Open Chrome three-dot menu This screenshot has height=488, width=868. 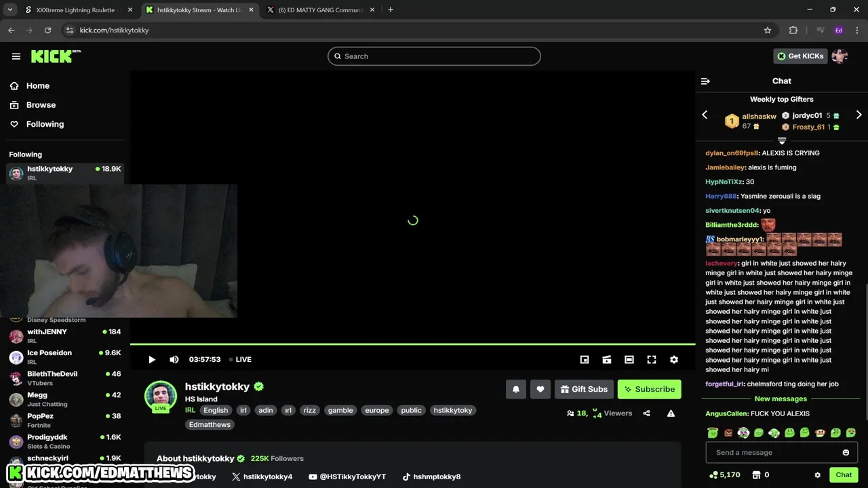(857, 30)
